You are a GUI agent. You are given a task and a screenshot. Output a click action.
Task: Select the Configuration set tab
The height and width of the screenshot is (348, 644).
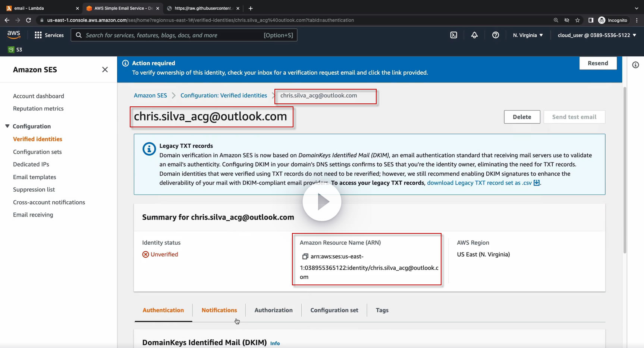[x=334, y=310]
